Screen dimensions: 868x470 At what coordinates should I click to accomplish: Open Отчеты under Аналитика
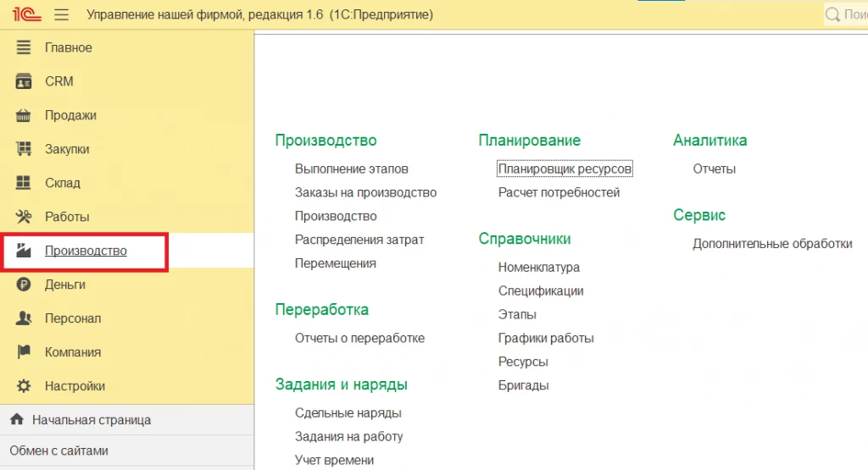[714, 169]
